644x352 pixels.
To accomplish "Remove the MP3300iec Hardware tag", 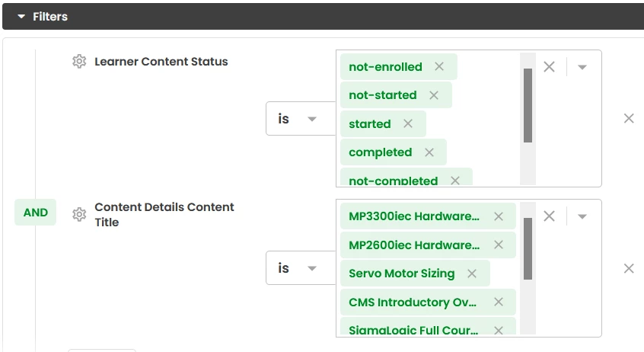I will pos(499,216).
